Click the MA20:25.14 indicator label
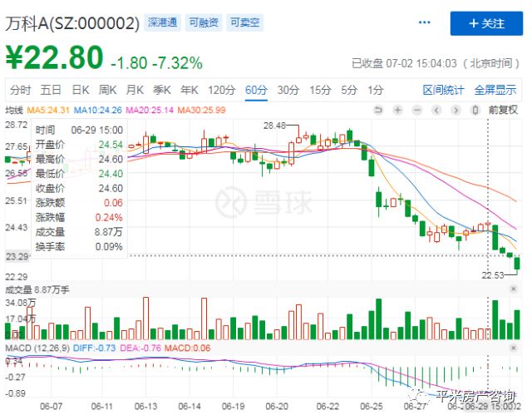This screenshot has height=420, width=532. pos(150,110)
